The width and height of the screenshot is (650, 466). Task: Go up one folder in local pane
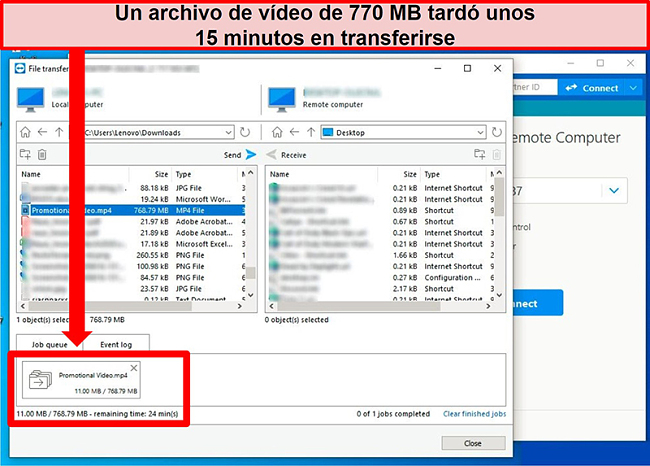click(x=59, y=132)
